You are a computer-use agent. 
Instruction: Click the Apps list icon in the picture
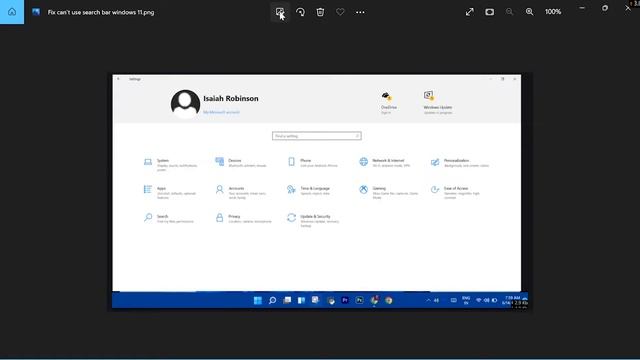(148, 189)
